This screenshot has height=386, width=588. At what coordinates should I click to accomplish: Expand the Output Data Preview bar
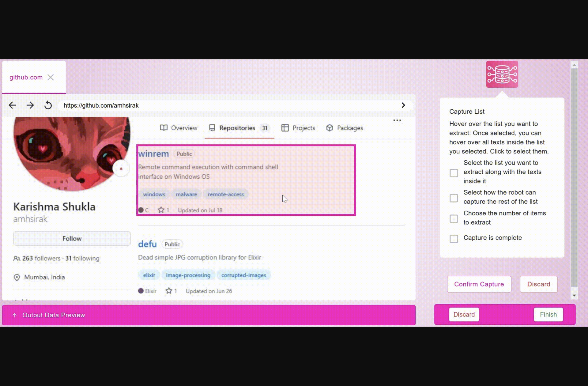[209, 315]
